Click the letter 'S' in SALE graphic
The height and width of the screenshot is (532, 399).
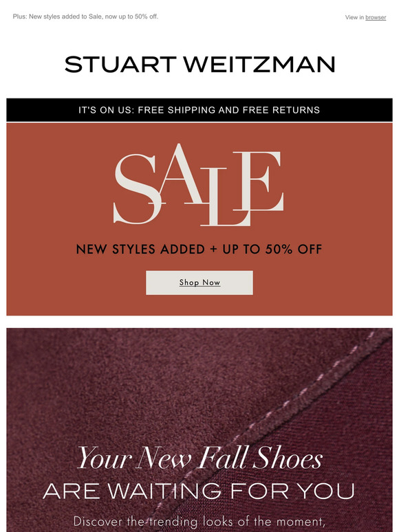click(138, 189)
